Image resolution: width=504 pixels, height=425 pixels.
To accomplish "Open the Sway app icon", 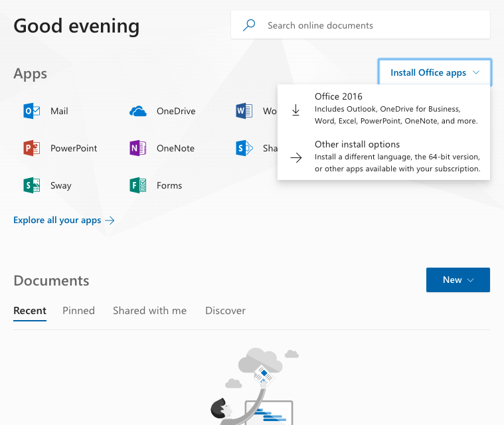I will (31, 185).
